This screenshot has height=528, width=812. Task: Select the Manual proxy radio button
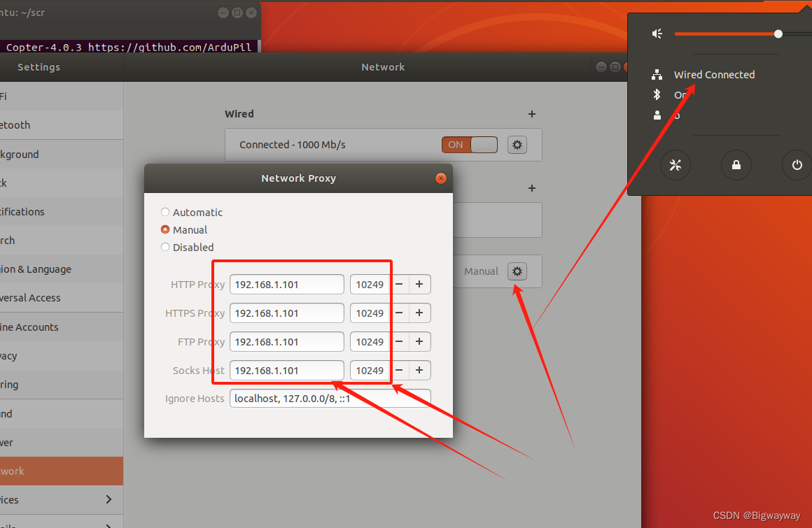[x=165, y=229]
